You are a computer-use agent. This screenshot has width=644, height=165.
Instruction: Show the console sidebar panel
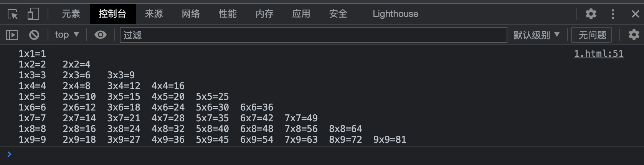[x=12, y=35]
